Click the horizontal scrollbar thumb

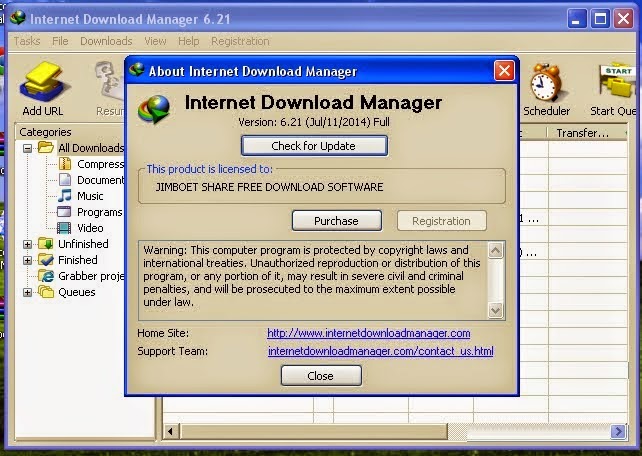pyautogui.click(x=314, y=431)
